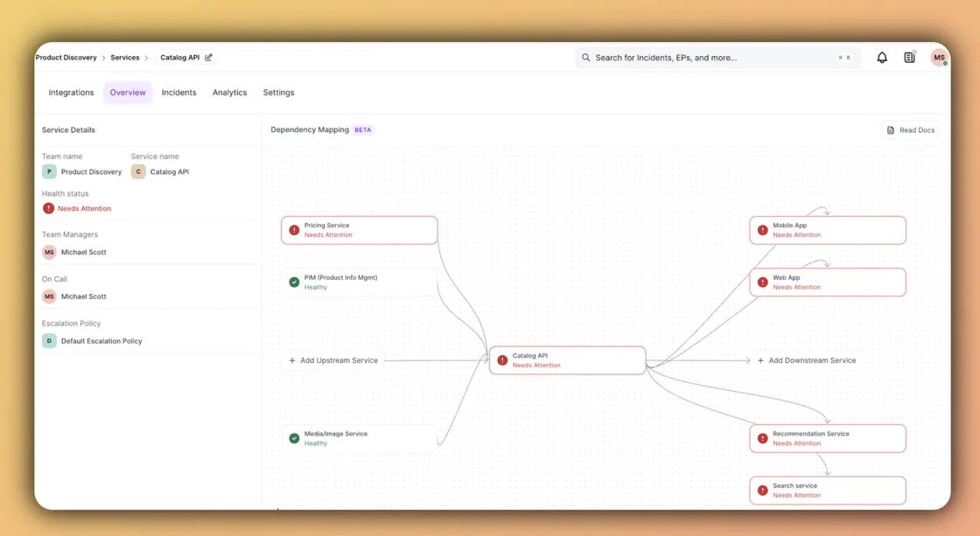
Task: Switch to the Integrations tab
Action: [71, 93]
